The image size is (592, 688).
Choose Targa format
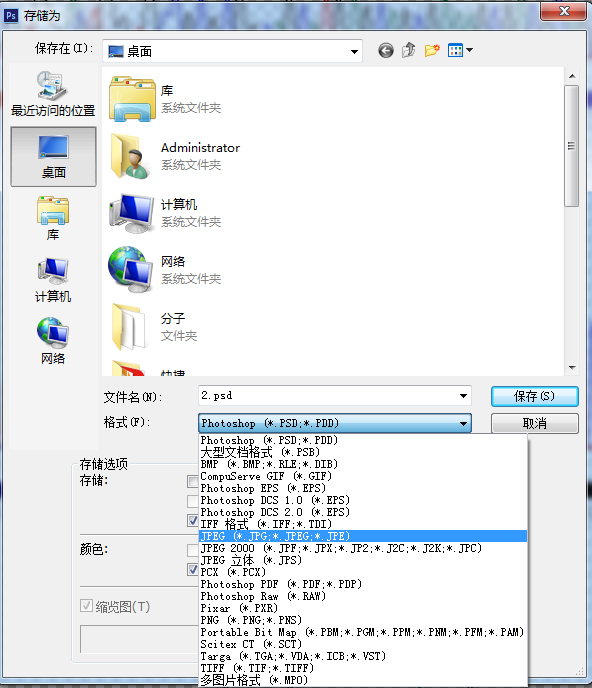coord(363,656)
